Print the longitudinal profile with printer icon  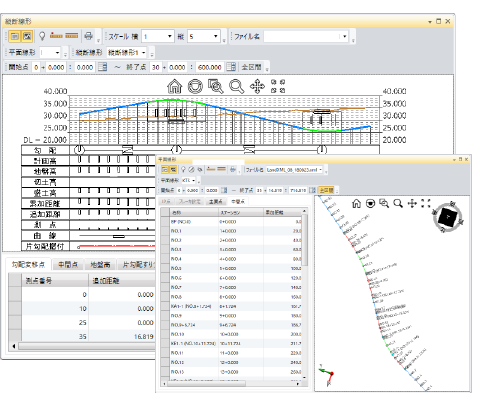pos(88,36)
